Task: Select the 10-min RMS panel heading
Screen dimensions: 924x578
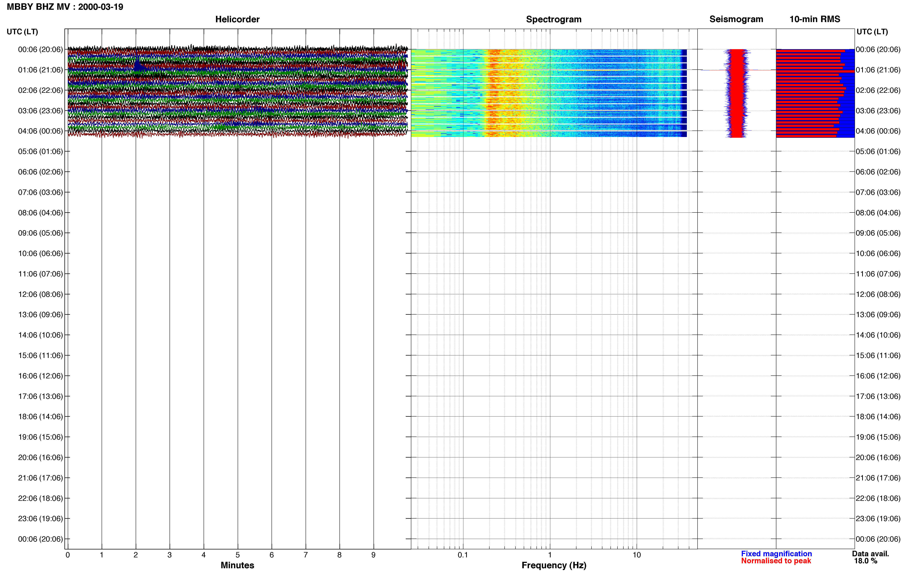Action: coord(815,19)
